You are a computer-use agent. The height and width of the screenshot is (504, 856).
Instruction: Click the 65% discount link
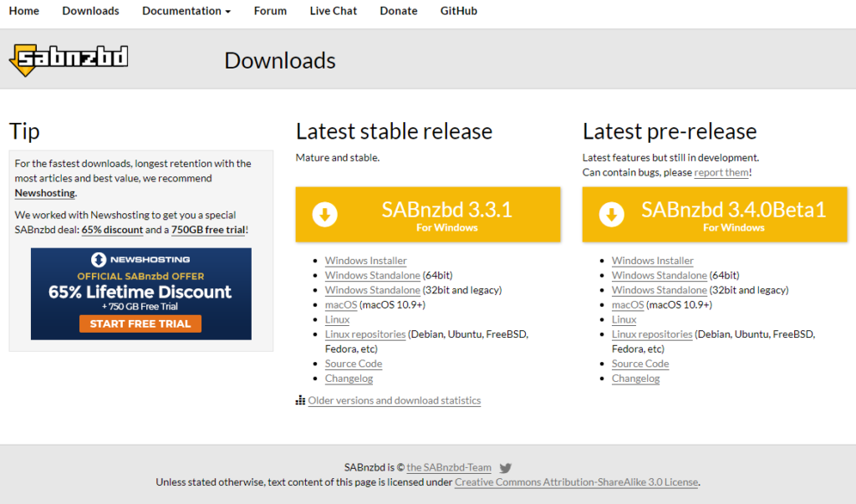tap(112, 230)
